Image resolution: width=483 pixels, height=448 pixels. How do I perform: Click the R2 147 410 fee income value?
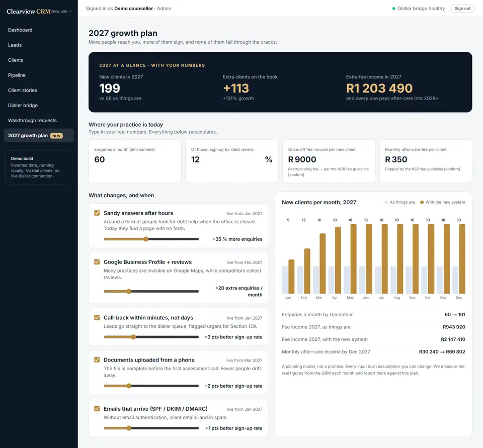[453, 339]
